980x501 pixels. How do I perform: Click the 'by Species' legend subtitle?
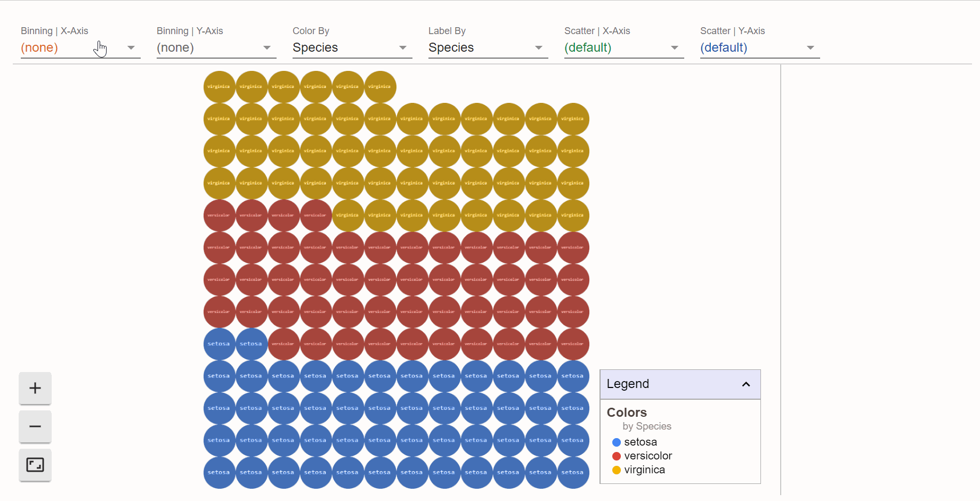[647, 426]
